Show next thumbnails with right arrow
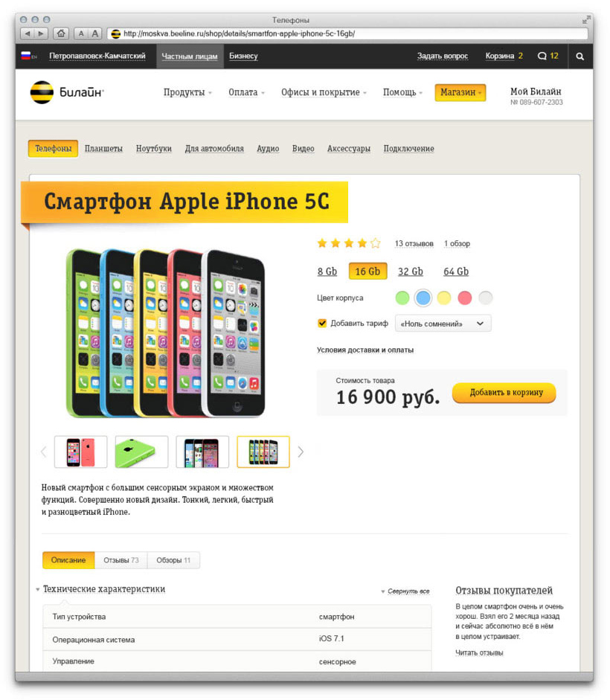 pos(301,452)
